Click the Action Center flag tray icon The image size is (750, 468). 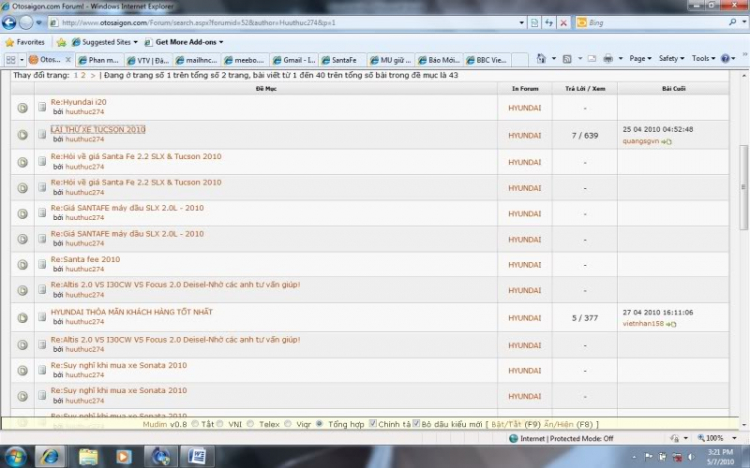coord(649,457)
